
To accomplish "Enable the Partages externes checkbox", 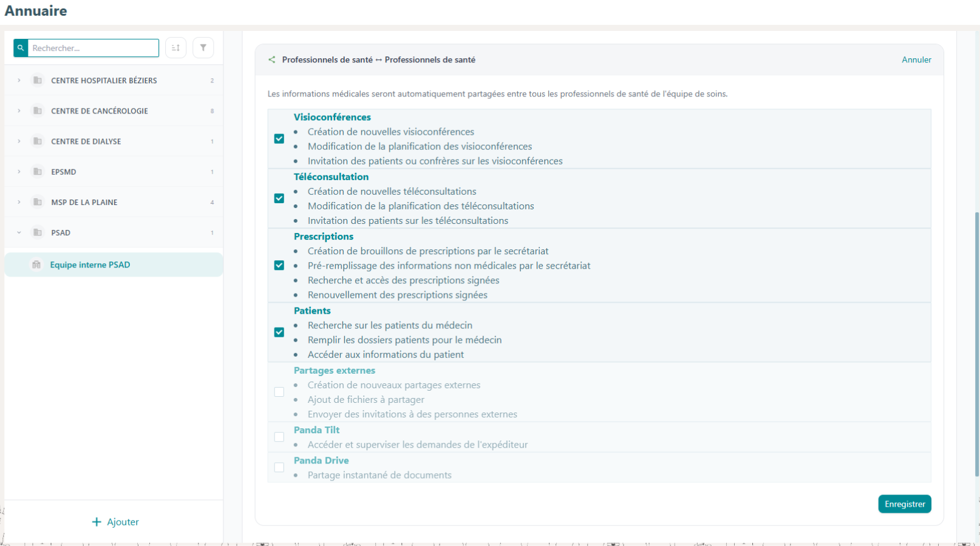I will [x=279, y=392].
